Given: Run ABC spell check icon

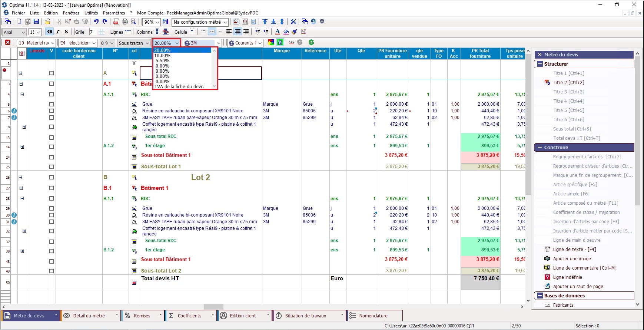Looking at the screenshot, I should point(291,43).
